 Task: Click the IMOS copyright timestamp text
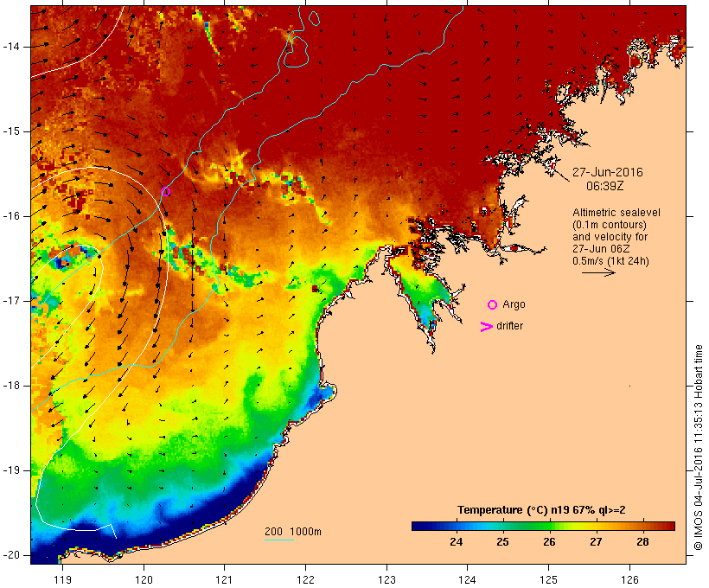[699, 447]
